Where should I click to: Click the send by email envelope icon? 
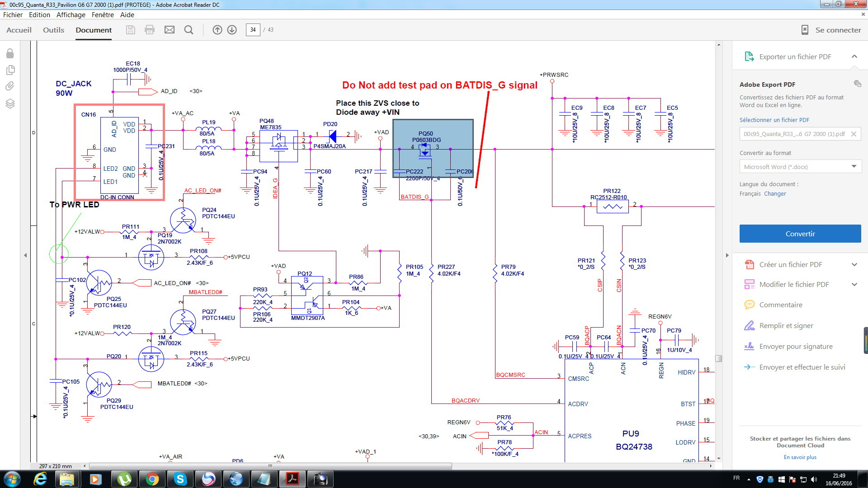pos(170,30)
